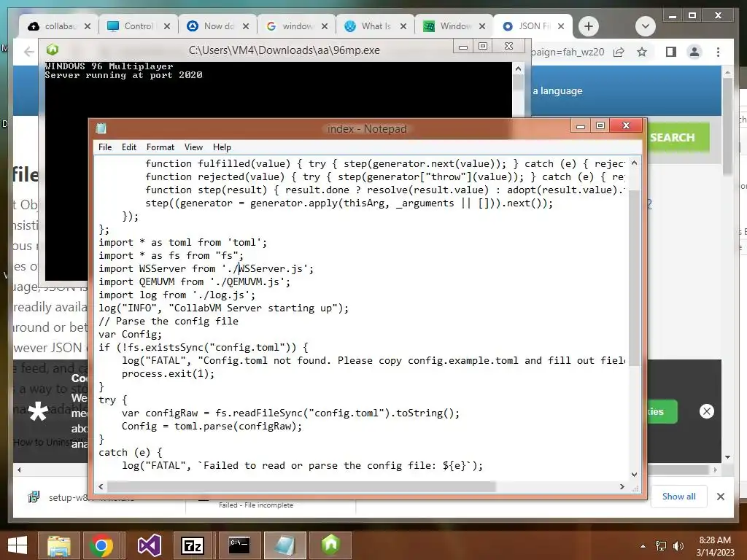Open 7-Zip from taskbar
The image size is (747, 560).
193,545
